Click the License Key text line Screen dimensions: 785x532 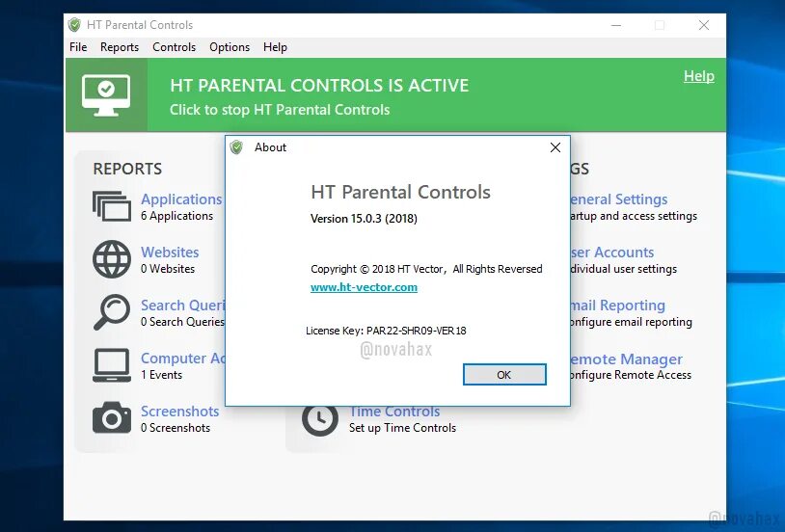click(386, 331)
